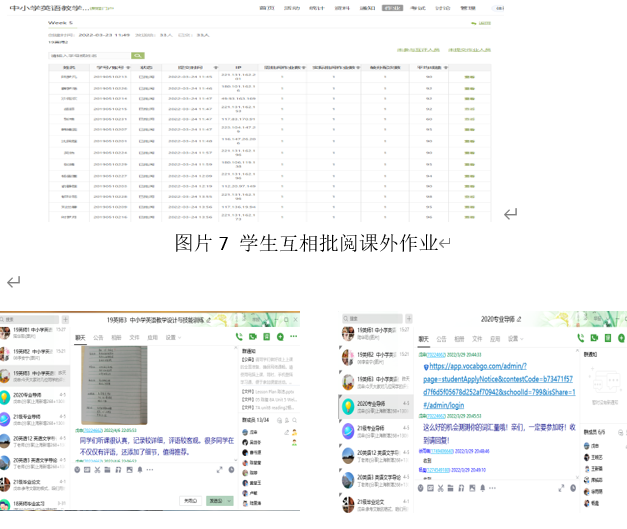
Task: Click the 关闭 button in left chat window
Action: (189, 501)
